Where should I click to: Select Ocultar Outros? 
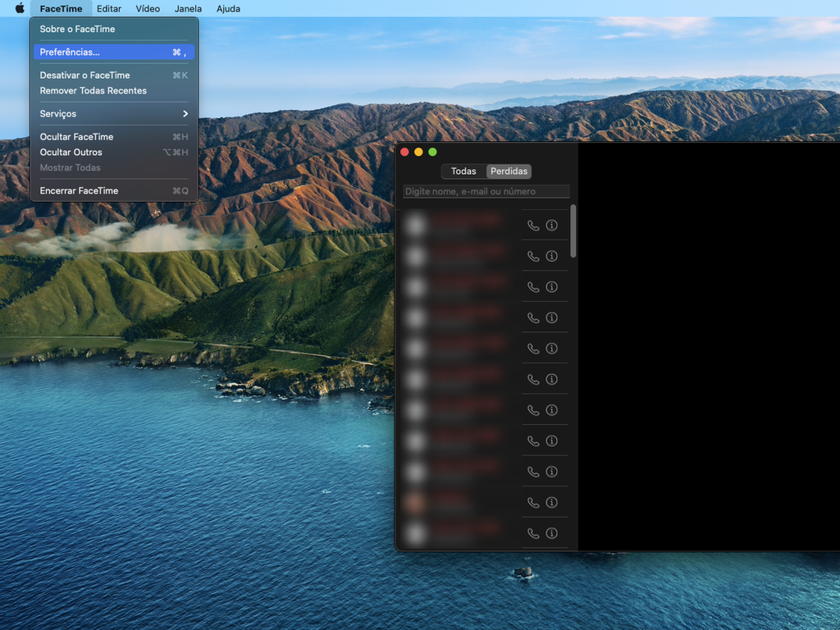pyautogui.click(x=113, y=152)
